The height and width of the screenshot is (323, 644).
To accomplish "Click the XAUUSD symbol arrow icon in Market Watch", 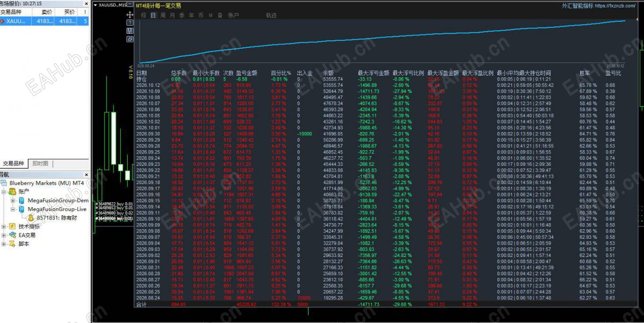I will pos(3,21).
